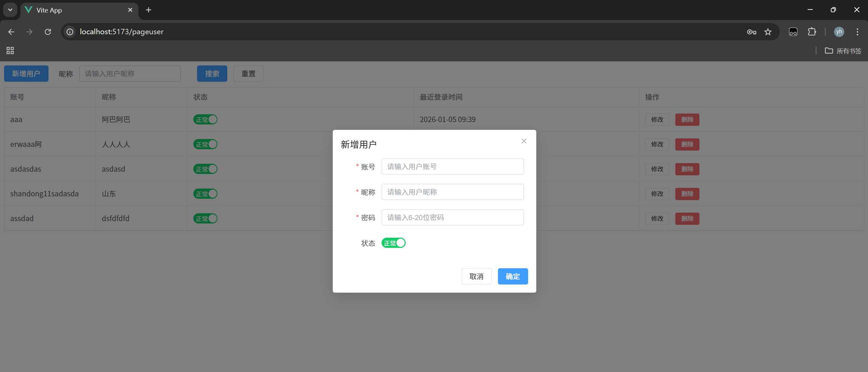Viewport: 868px width, 372px height.
Task: Click the back navigation arrow
Action: click(x=11, y=32)
